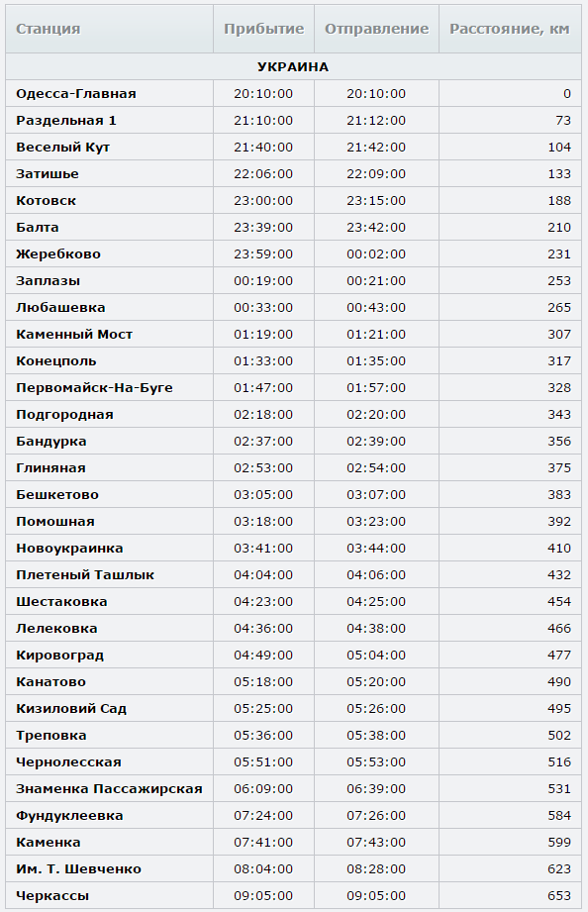Select the УКРАИНА section heading row
Screen dimensions: 588x912
point(293,67)
